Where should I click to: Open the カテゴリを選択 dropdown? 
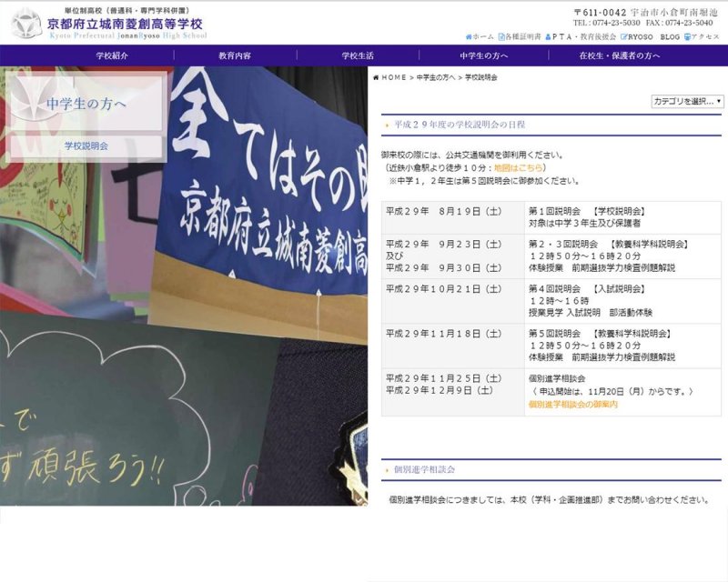tap(687, 101)
